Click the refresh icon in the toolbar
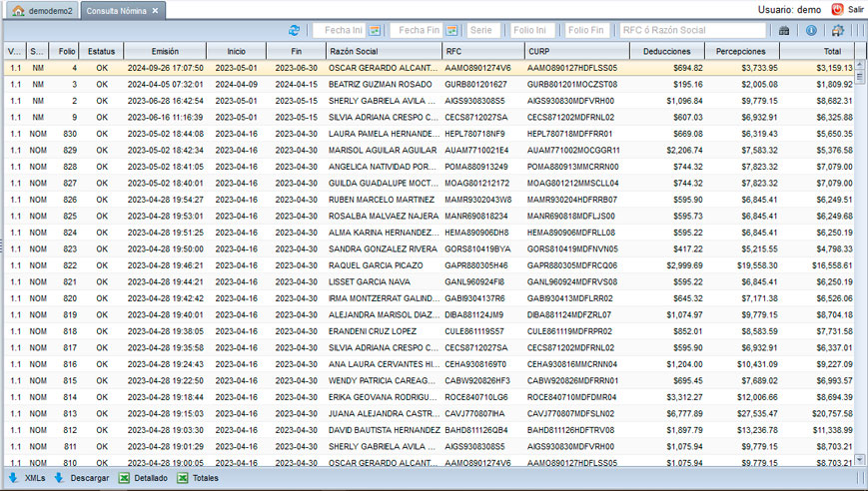This screenshot has height=491, width=868. pyautogui.click(x=294, y=30)
